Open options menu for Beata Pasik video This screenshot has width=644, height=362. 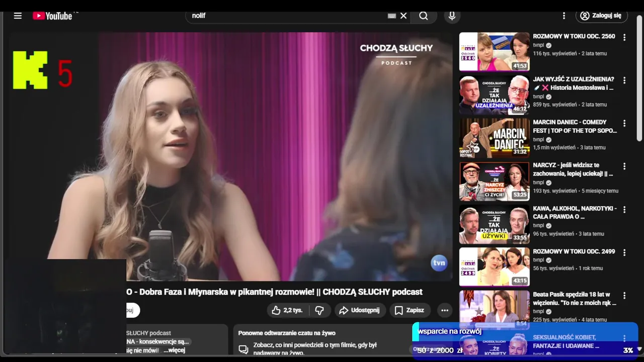pos(624,296)
